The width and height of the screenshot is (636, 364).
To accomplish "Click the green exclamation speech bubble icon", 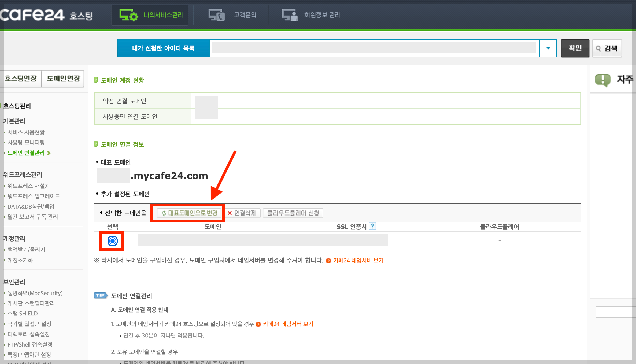I will click(603, 80).
